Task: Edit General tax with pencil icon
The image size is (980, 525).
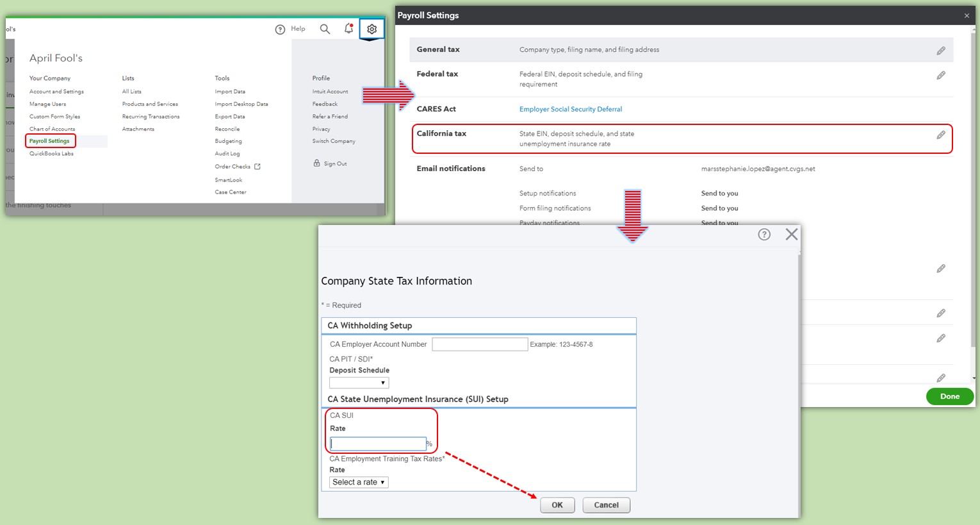Action: coord(941,51)
